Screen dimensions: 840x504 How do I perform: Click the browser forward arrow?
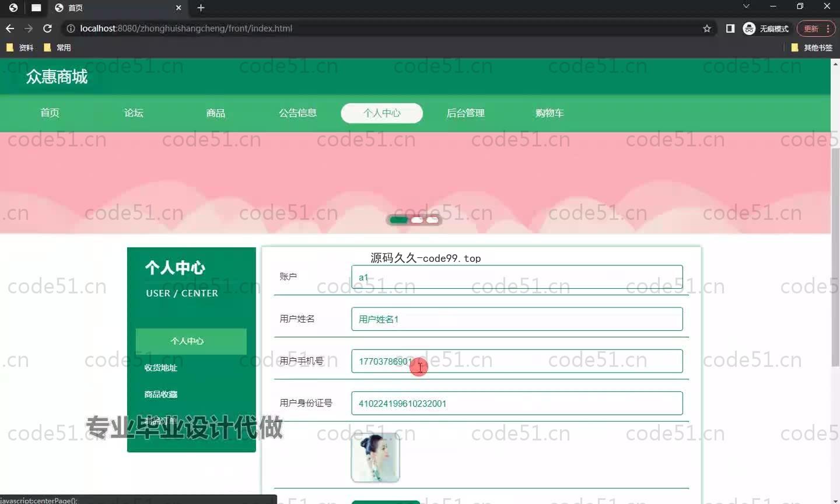coord(29,28)
